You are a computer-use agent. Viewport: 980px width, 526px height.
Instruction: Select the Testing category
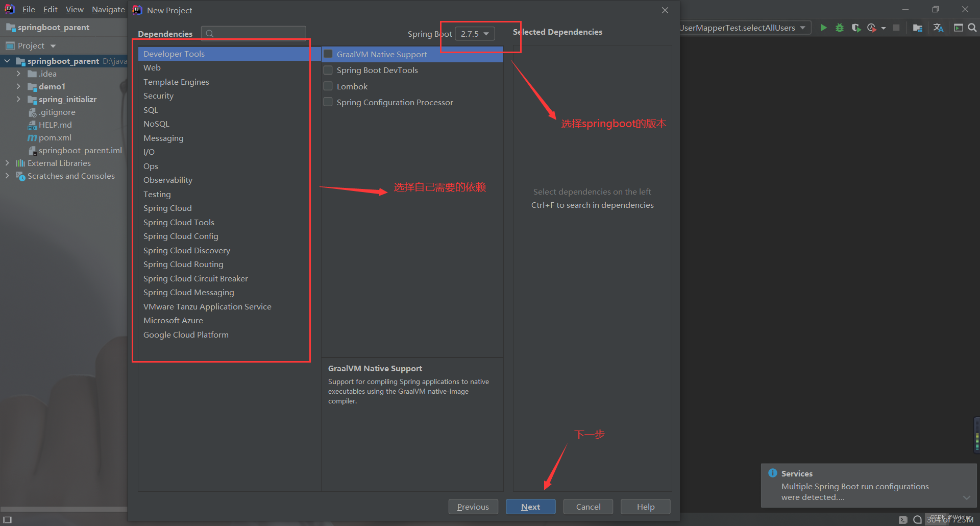coord(229,194)
